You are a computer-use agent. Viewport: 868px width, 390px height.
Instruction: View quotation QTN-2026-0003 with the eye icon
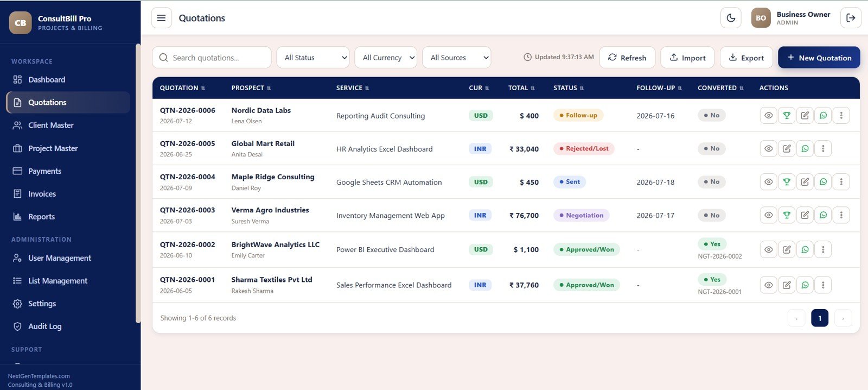click(769, 215)
